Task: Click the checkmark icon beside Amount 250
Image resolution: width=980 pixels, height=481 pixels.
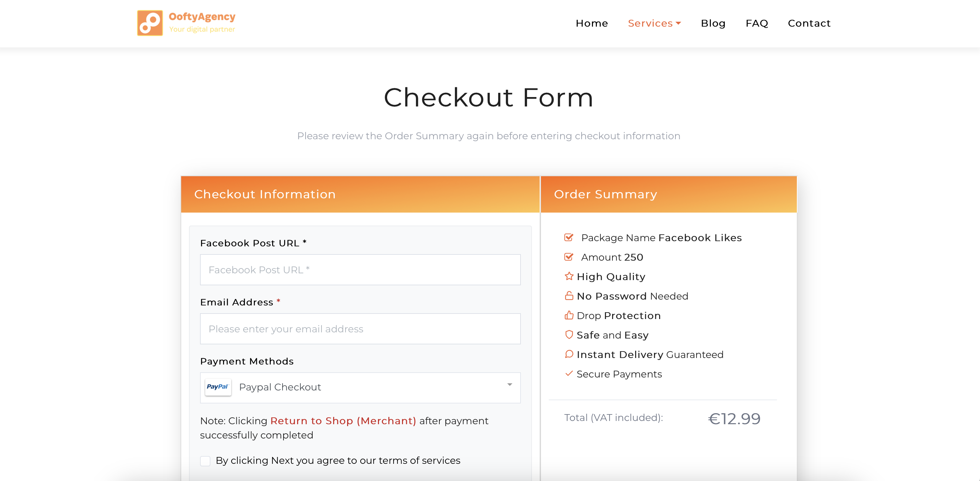Action: coord(569,257)
